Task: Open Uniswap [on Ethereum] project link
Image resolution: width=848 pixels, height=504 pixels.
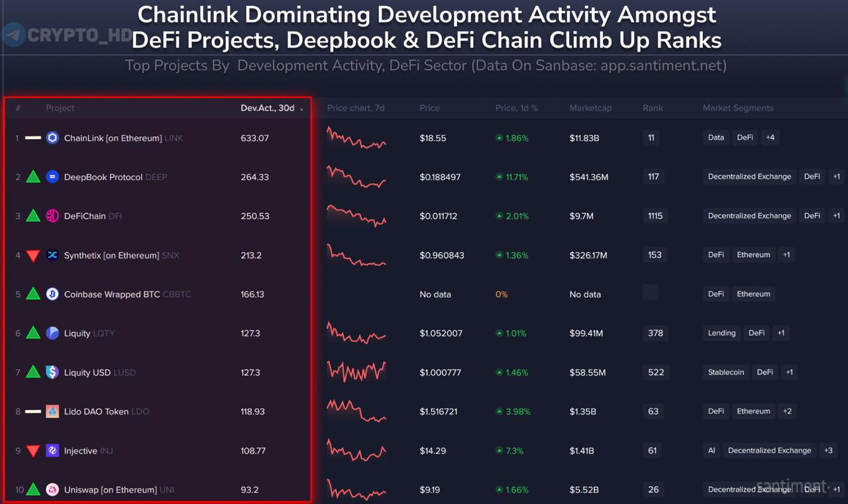Action: [111, 490]
